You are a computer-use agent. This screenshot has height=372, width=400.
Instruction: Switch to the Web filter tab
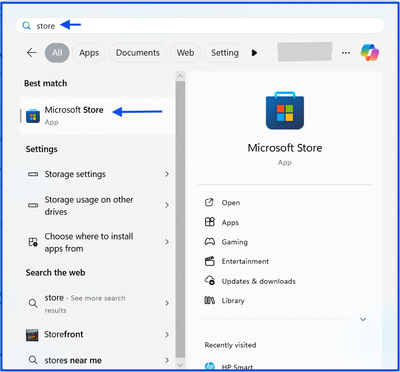coord(185,53)
